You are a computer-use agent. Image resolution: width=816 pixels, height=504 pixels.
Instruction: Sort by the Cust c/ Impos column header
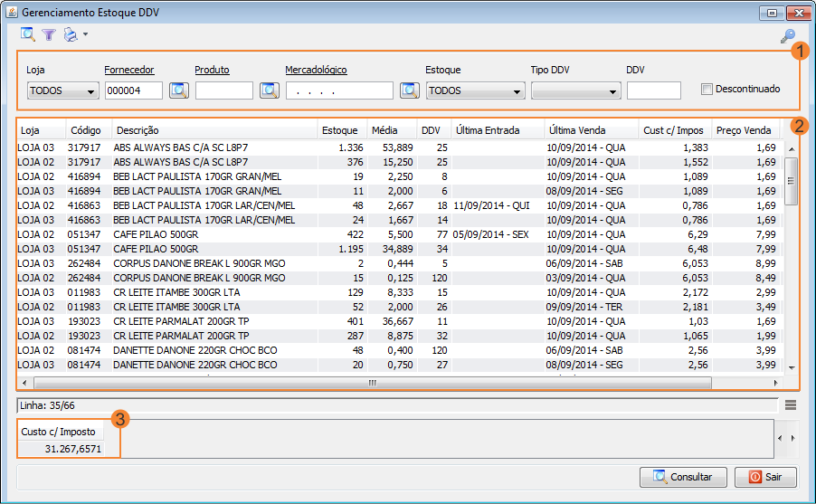[675, 130]
